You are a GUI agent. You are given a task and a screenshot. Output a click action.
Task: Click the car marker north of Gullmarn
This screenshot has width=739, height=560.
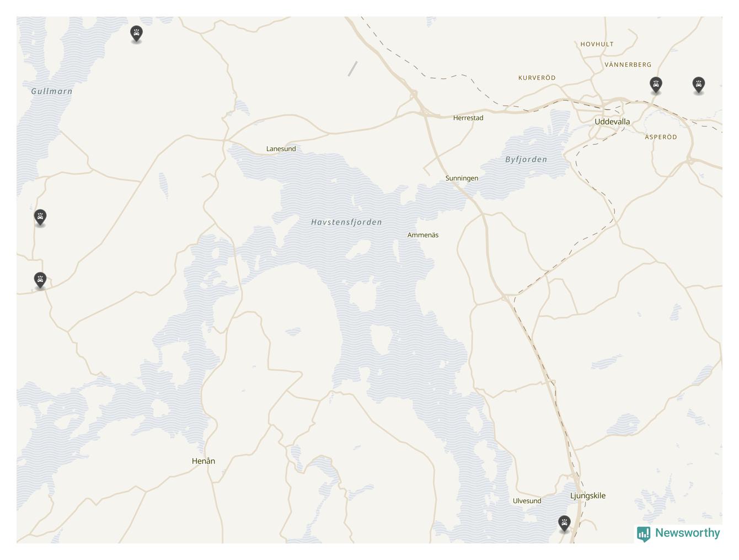coord(136,34)
